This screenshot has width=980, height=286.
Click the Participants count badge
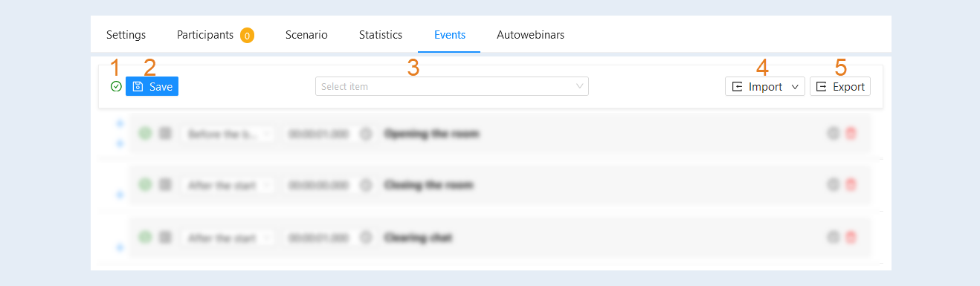pos(247,35)
